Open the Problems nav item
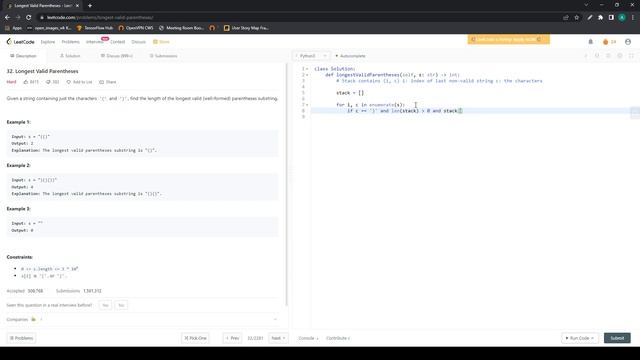Screen dimensions: 640x360 (70, 42)
